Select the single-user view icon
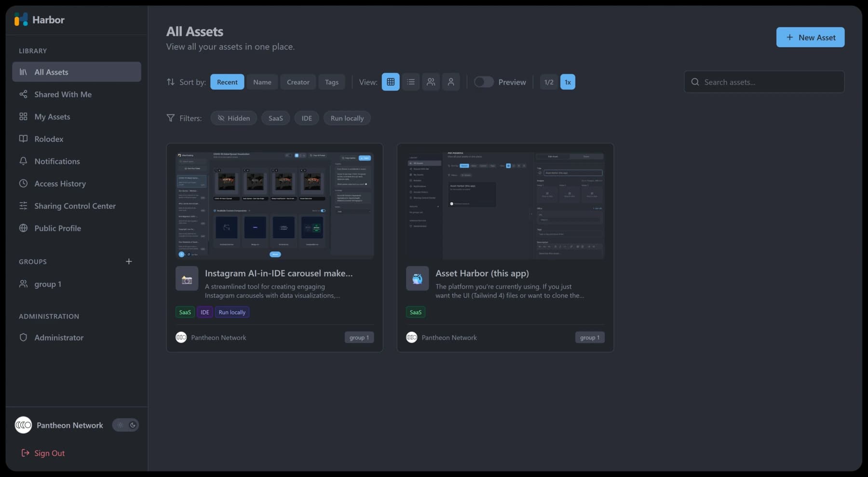 [x=451, y=82]
